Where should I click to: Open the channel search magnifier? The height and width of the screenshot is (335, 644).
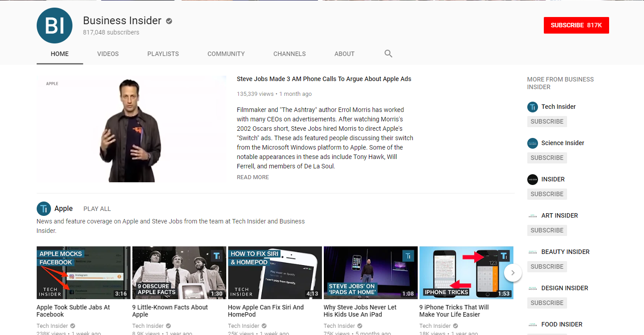click(x=388, y=53)
